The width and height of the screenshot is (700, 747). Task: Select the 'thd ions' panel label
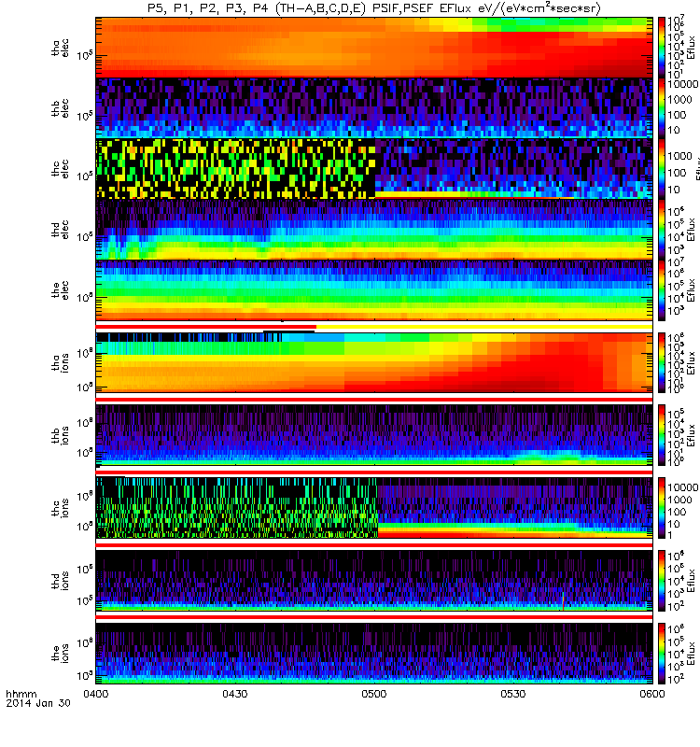point(60,581)
